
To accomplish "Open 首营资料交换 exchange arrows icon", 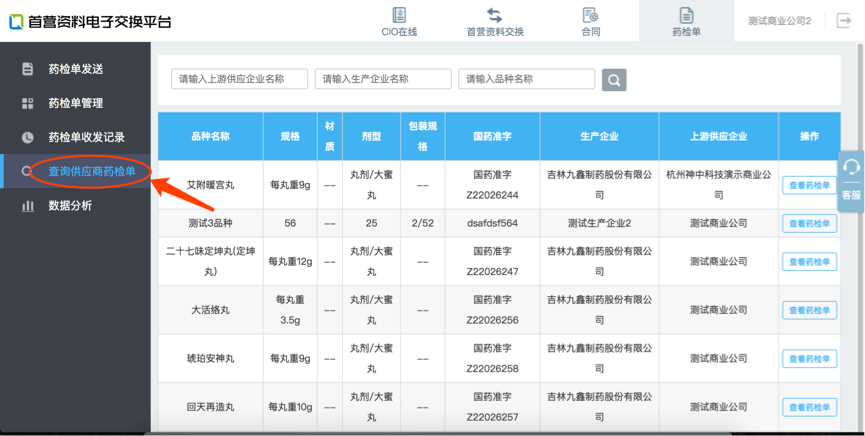I will 494,15.
